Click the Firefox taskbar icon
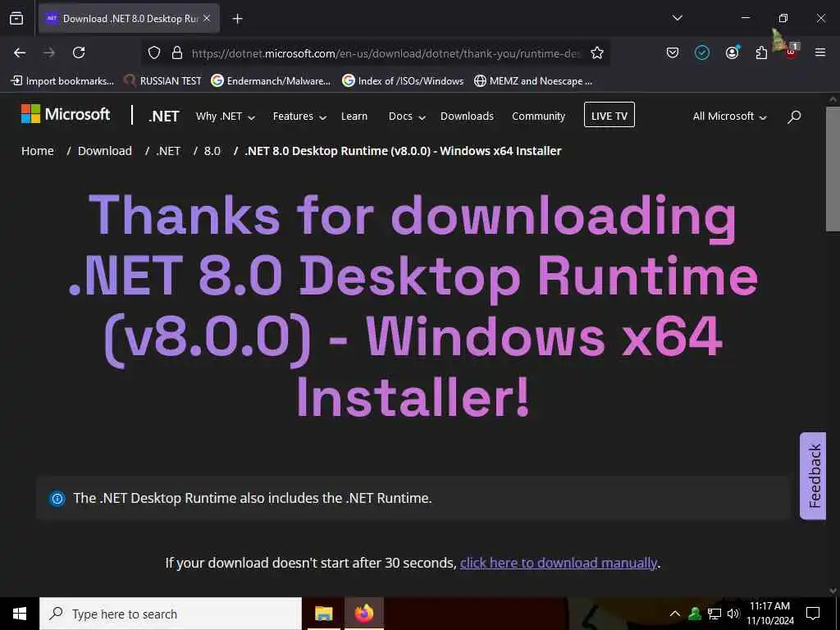The image size is (840, 630). (x=363, y=614)
